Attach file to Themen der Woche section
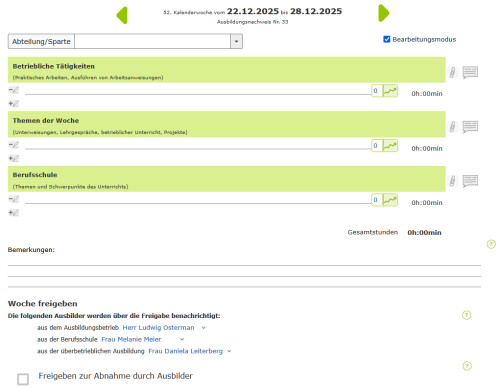The height and width of the screenshot is (388, 500). (452, 127)
